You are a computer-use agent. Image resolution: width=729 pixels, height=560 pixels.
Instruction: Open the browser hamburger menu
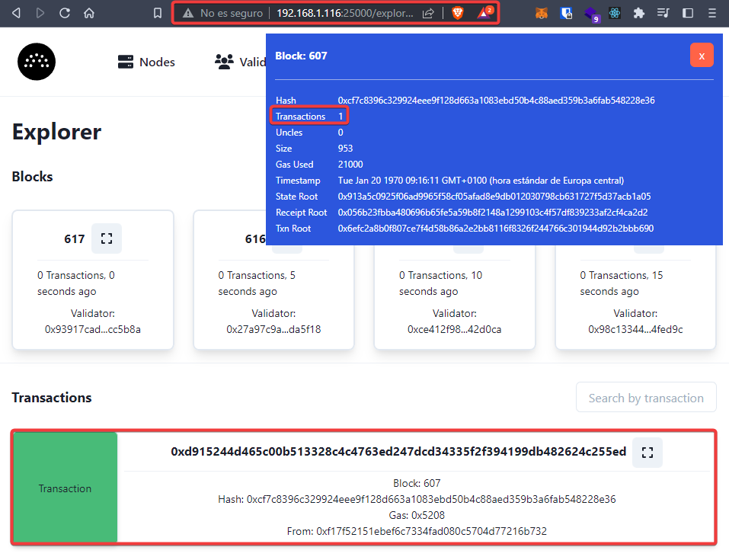point(712,13)
